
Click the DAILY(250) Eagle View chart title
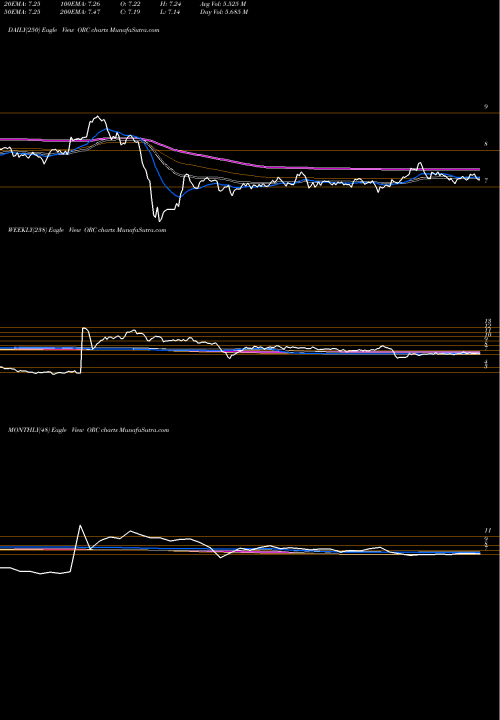[x=84, y=30]
